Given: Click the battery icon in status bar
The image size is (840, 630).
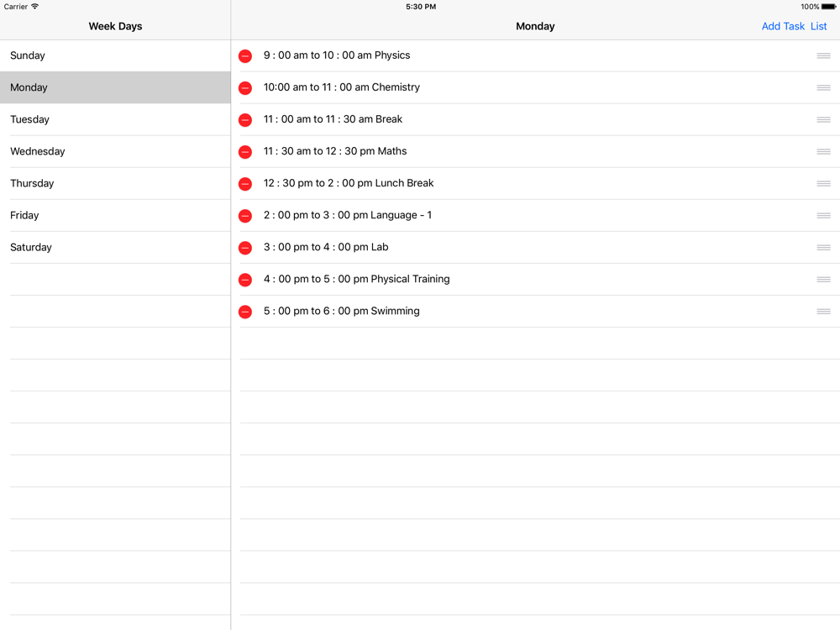Looking at the screenshot, I should pos(829,7).
